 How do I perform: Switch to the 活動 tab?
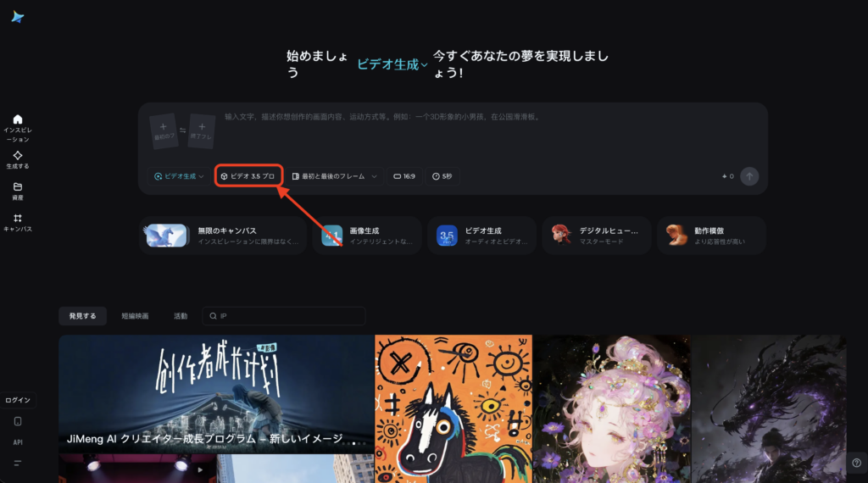point(181,316)
